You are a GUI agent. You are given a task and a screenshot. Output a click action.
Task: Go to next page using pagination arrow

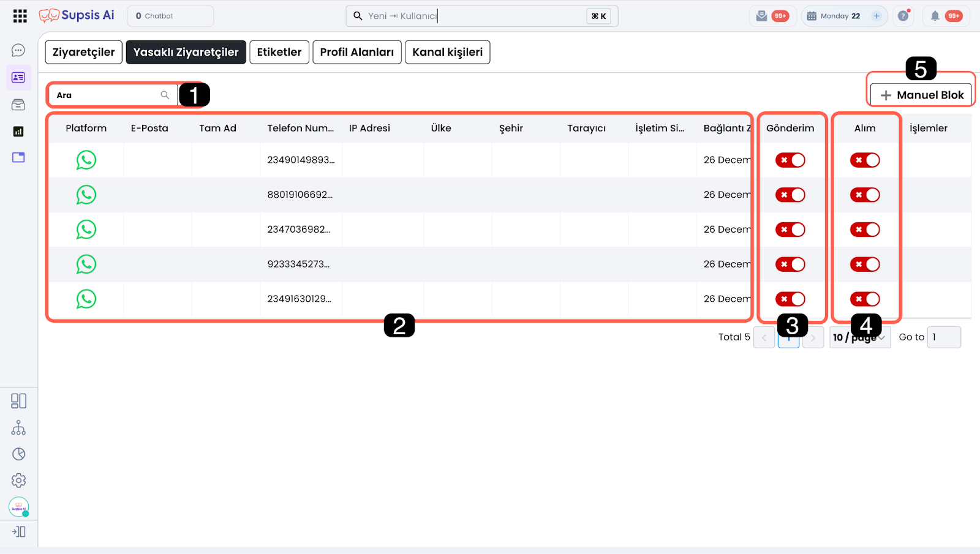tap(813, 337)
